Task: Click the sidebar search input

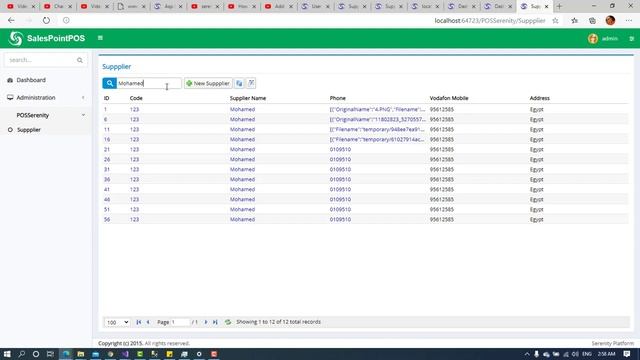Action: [x=41, y=60]
